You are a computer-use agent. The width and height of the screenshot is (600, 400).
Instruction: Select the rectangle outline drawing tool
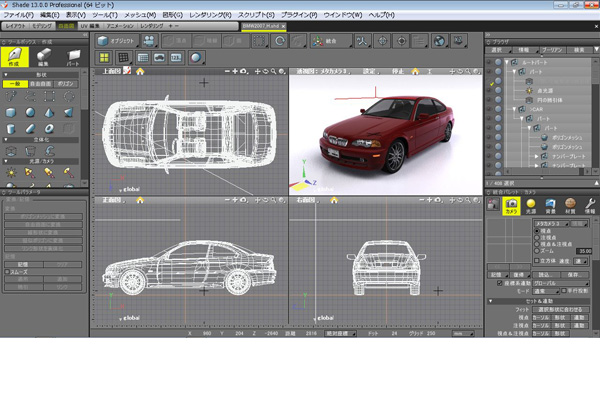click(49, 96)
